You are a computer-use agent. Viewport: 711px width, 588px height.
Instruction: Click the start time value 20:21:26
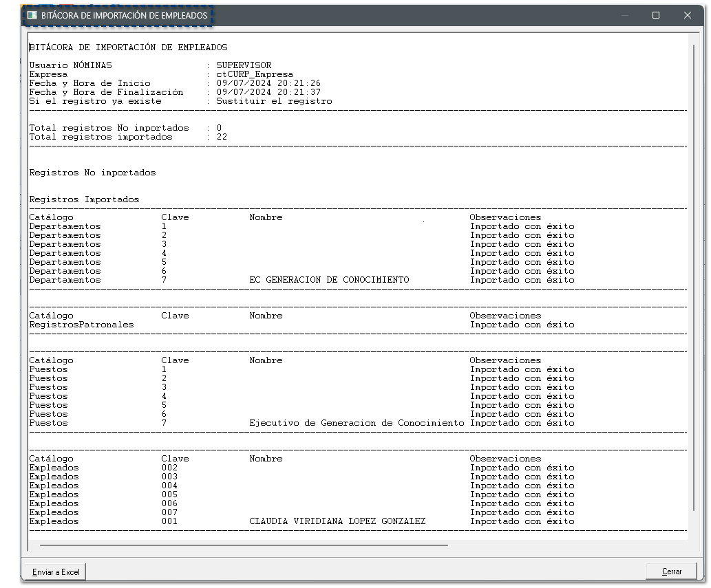299,83
